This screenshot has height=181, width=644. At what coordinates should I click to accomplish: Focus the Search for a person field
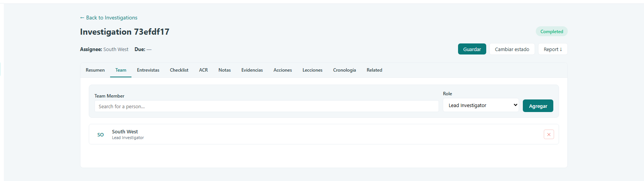coord(267,106)
